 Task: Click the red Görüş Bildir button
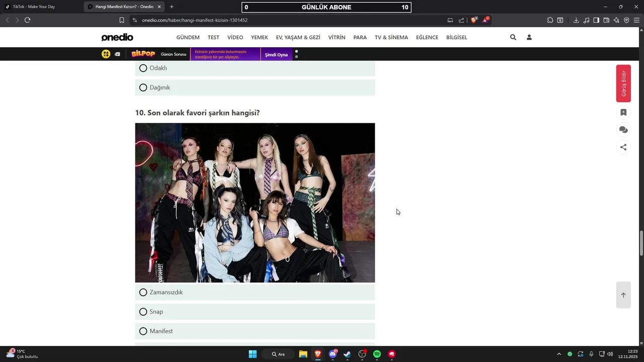623,83
